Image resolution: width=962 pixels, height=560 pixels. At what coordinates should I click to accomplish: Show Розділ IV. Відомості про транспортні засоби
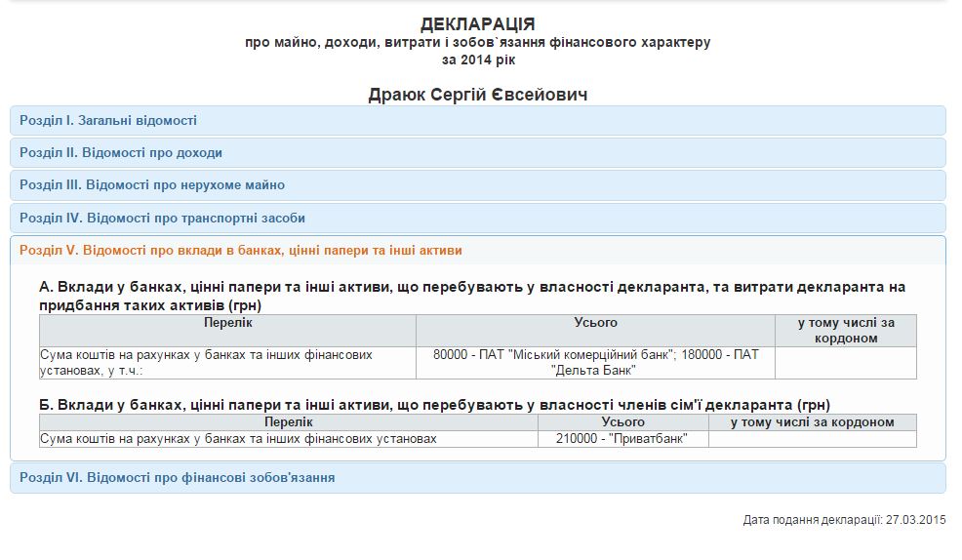tap(162, 218)
